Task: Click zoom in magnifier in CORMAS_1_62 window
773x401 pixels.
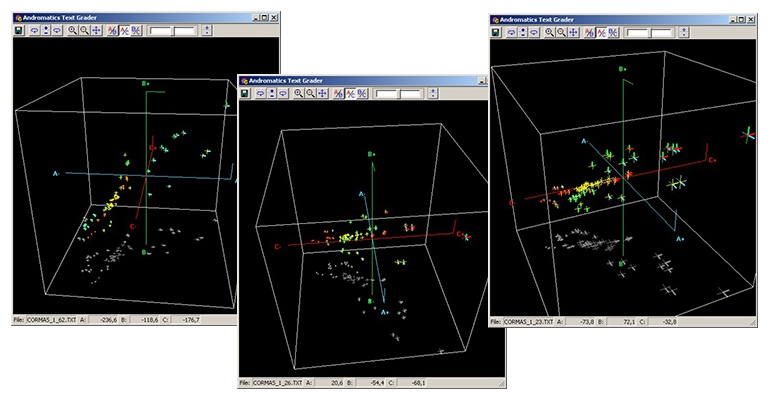Action: (x=72, y=31)
